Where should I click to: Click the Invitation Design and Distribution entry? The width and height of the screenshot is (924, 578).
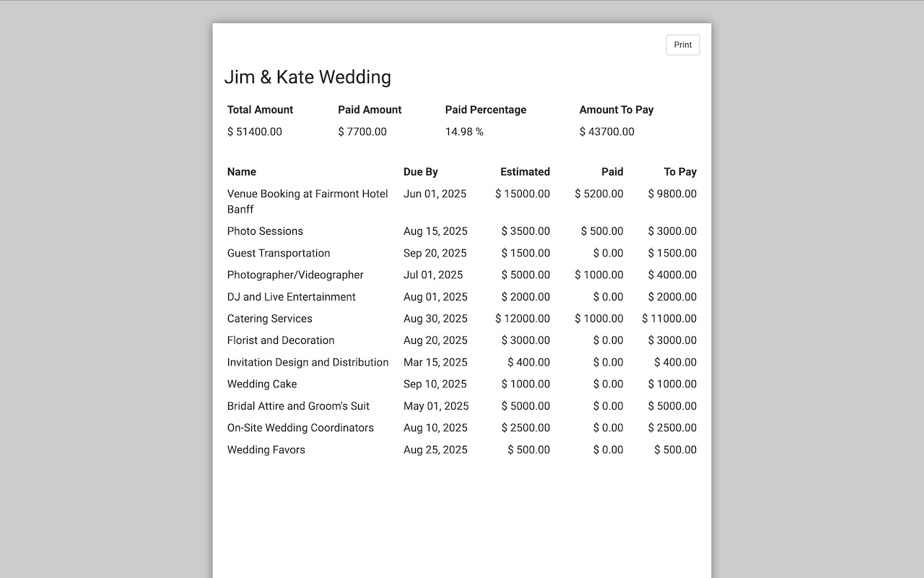pos(308,362)
